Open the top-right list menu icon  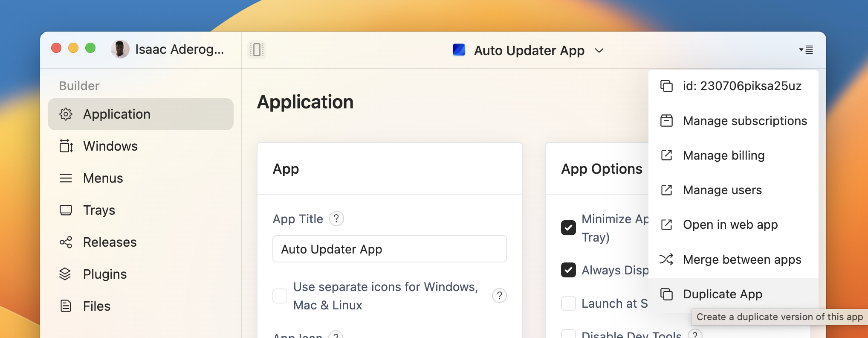pos(806,50)
